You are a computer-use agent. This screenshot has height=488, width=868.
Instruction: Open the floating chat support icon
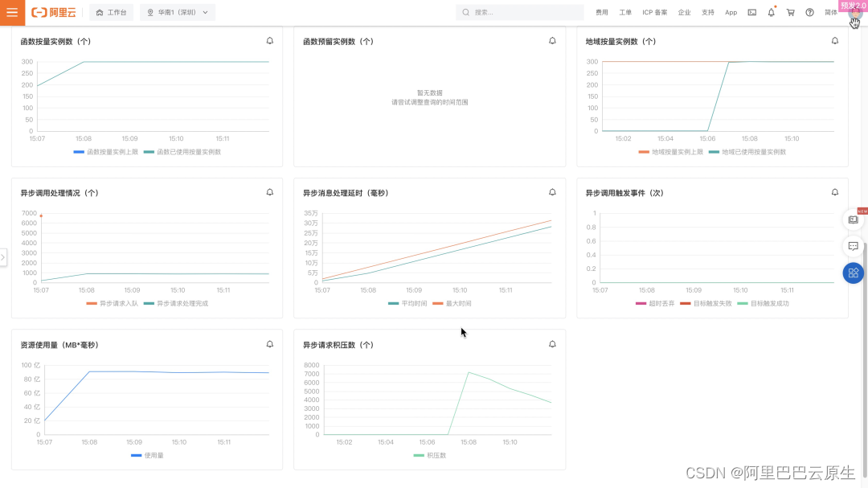coord(853,246)
